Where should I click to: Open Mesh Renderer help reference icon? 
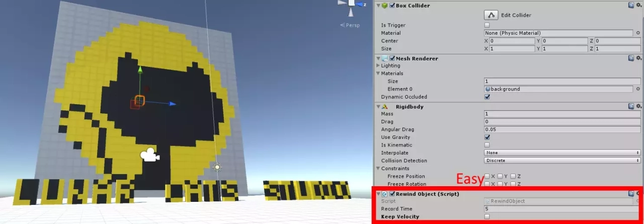(x=631, y=58)
